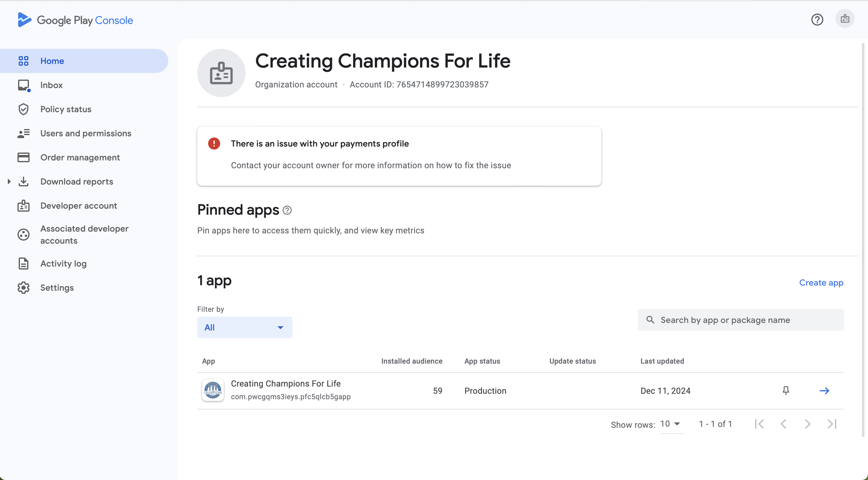The height and width of the screenshot is (480, 868).
Task: Open the developer account profile icon
Action: (x=845, y=19)
